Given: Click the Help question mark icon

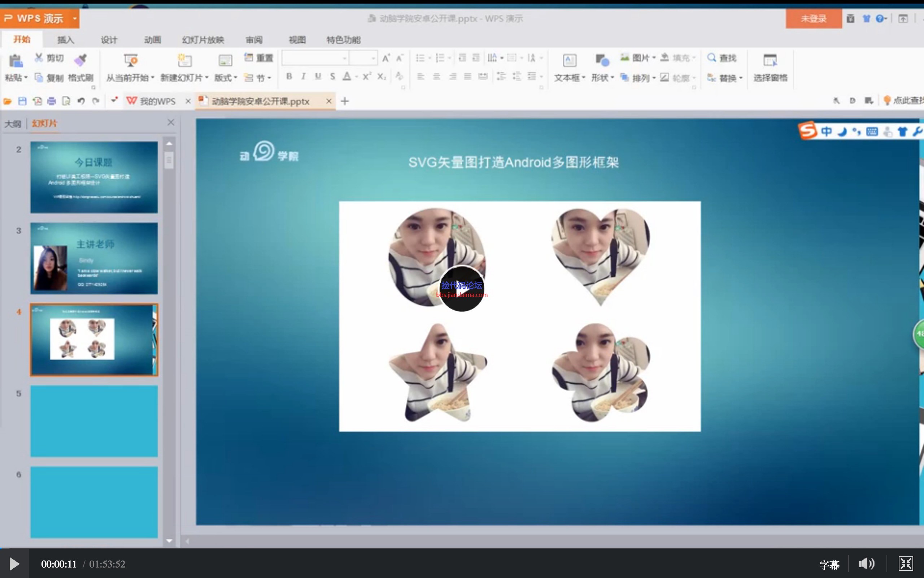Looking at the screenshot, I should (x=879, y=19).
